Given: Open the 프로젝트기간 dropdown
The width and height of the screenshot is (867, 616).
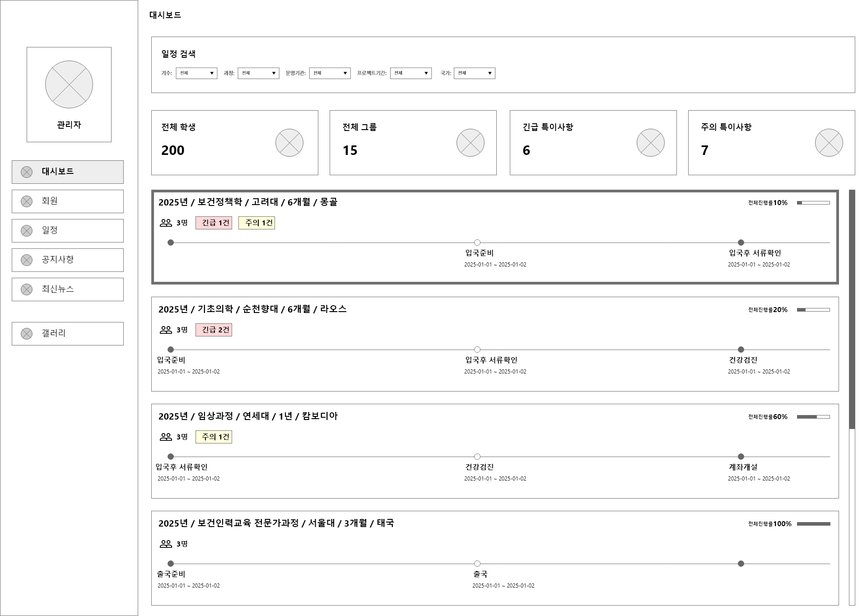Looking at the screenshot, I should (x=411, y=73).
